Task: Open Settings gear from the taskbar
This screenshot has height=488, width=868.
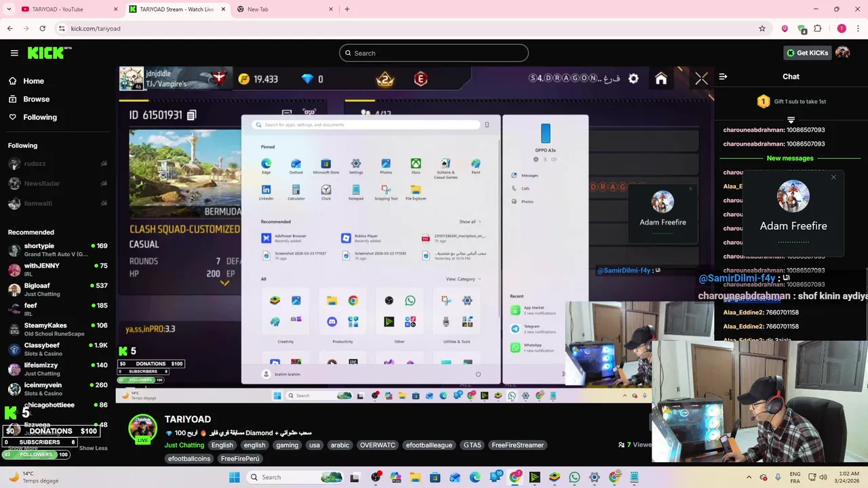Action: tap(595, 477)
